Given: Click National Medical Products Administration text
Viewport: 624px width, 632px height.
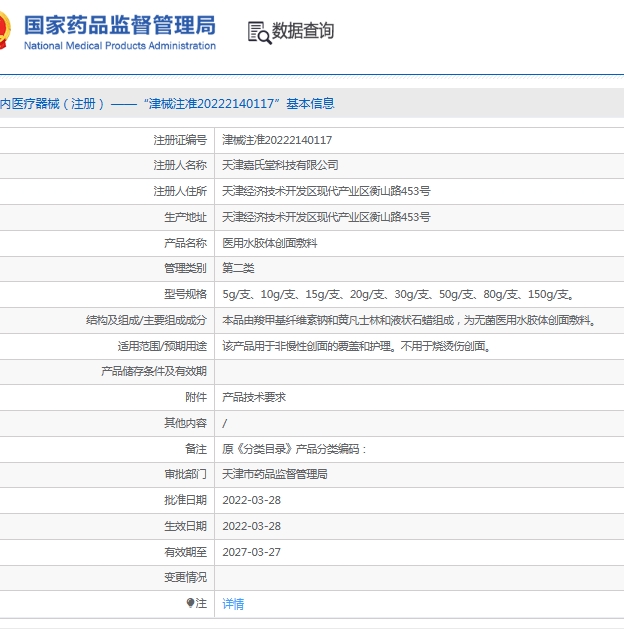Looking at the screenshot, I should click(x=120, y=46).
